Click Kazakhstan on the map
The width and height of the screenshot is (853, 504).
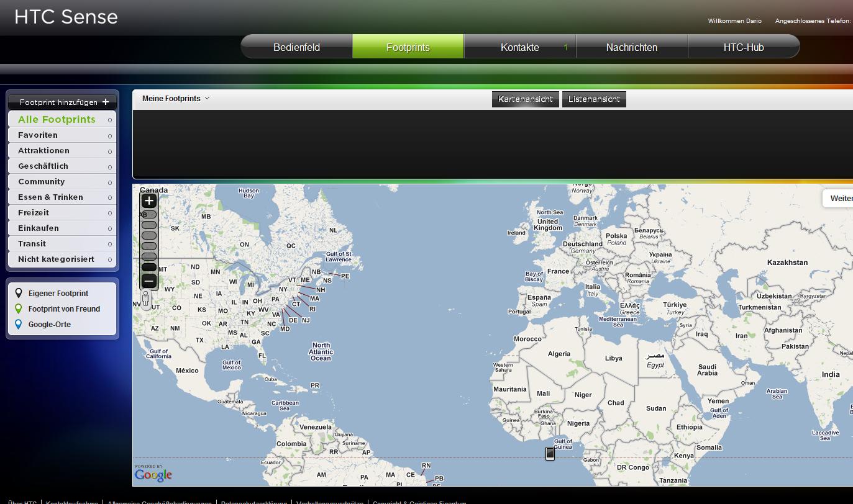coord(787,263)
